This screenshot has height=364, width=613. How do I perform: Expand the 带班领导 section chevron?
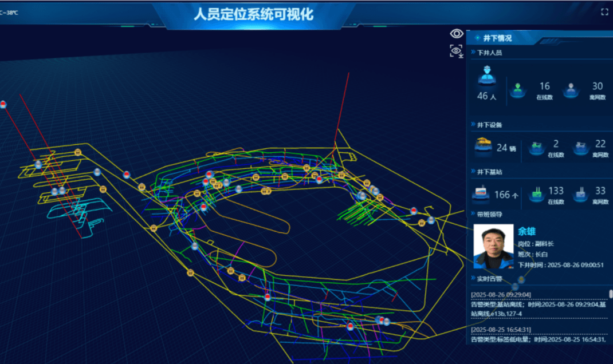[x=473, y=213]
